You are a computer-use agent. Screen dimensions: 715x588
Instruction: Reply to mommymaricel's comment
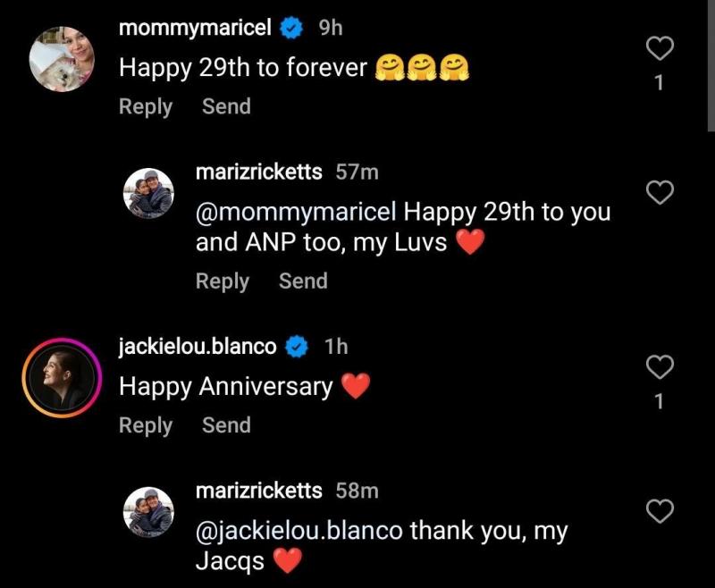coord(146,106)
